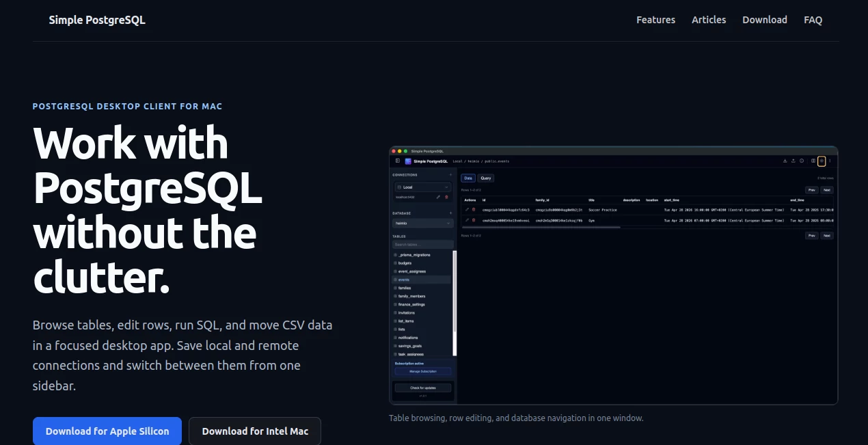Click the import download-arrow icon in preview toolbar
Screen dimensions: 868x445
point(785,161)
